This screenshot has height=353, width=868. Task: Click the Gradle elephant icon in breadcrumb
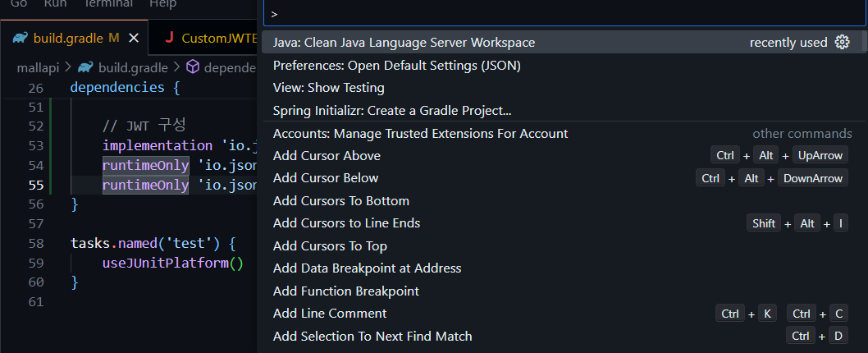coord(85,67)
